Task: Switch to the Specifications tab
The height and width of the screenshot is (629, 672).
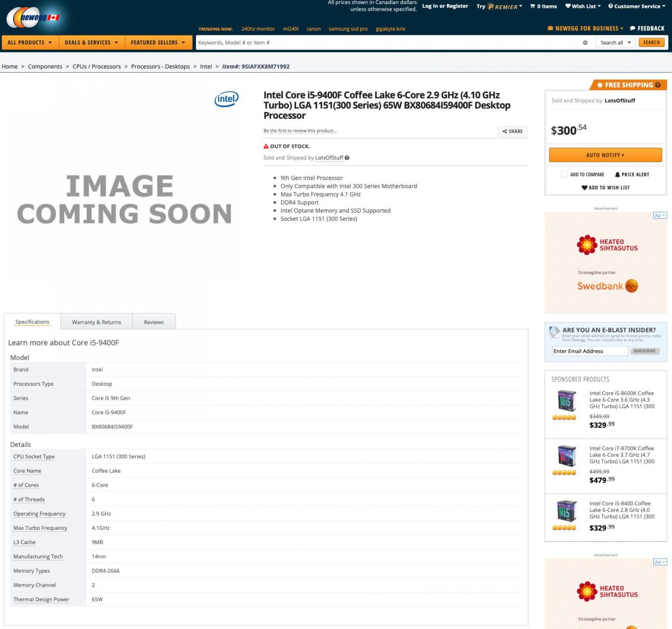Action: click(32, 322)
